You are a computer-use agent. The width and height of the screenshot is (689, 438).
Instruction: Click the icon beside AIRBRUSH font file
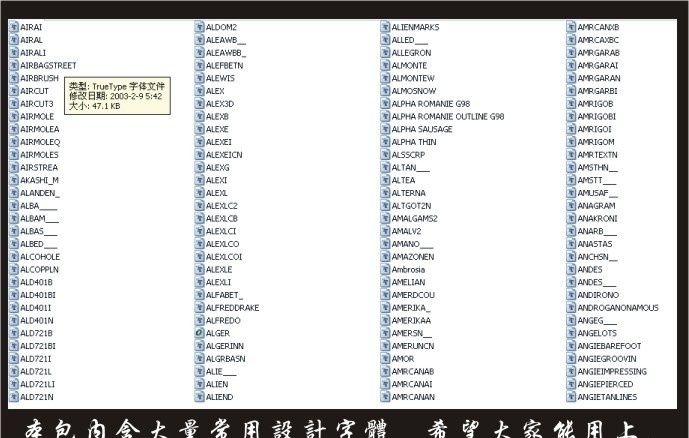point(14,78)
